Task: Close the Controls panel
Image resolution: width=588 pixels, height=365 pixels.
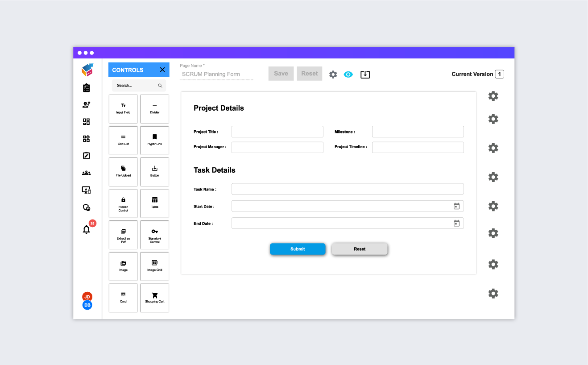Action: [x=162, y=70]
